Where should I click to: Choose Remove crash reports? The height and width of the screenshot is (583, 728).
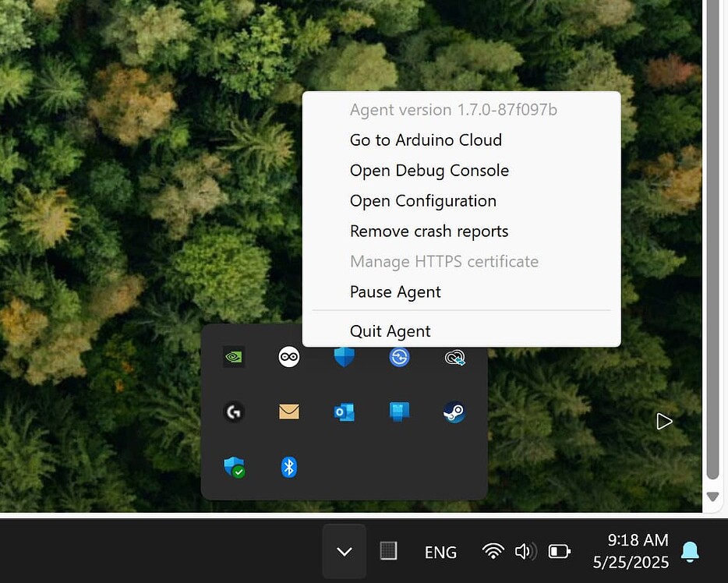(x=429, y=231)
